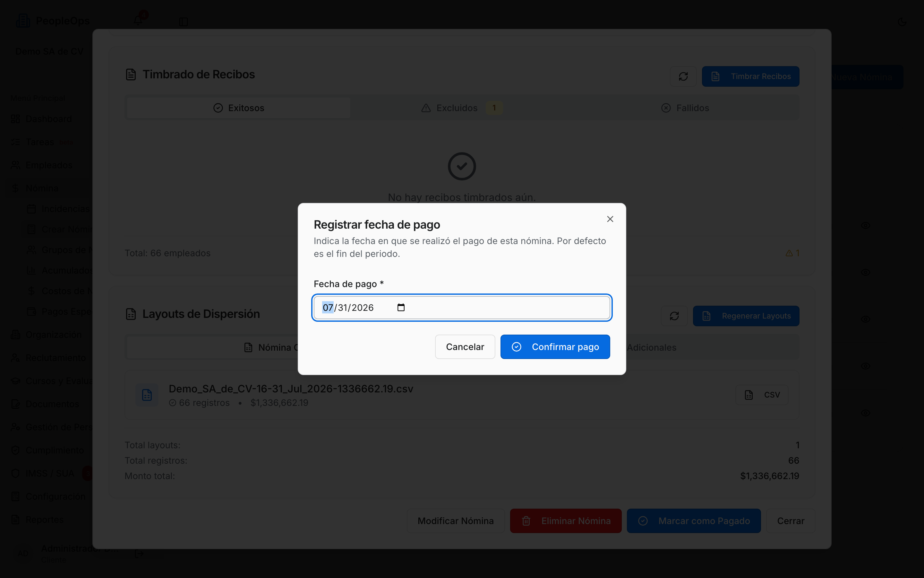
Task: Click the PeopleOps logo
Action: [x=53, y=21]
